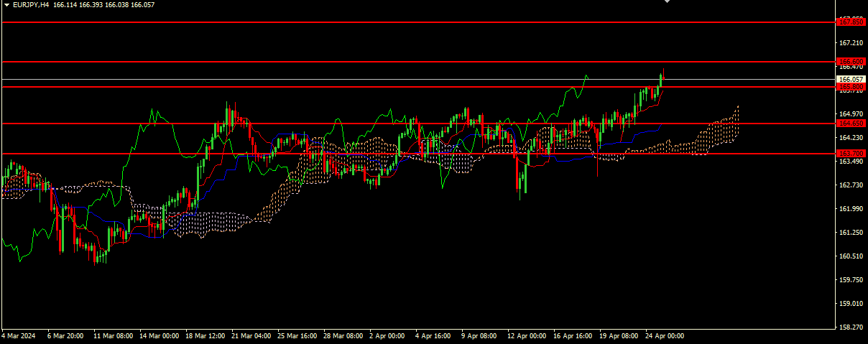Select the 165.800 red price label
This screenshot has width=868, height=344.
tap(851, 87)
